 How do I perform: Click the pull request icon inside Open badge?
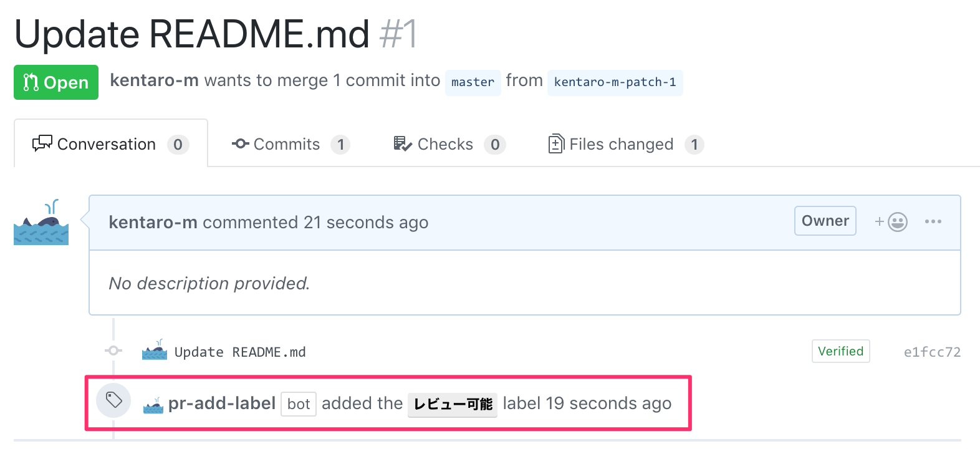[29, 82]
